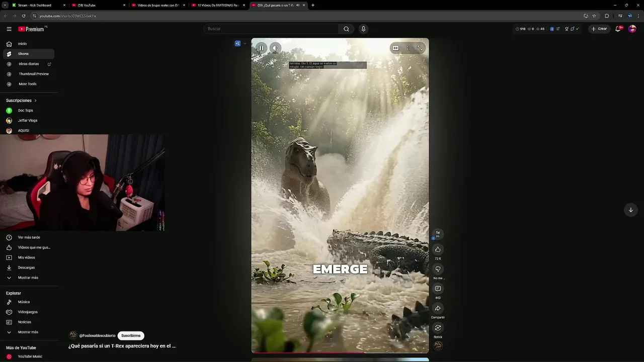Like the Short with the thumbs-up icon

click(x=438, y=249)
